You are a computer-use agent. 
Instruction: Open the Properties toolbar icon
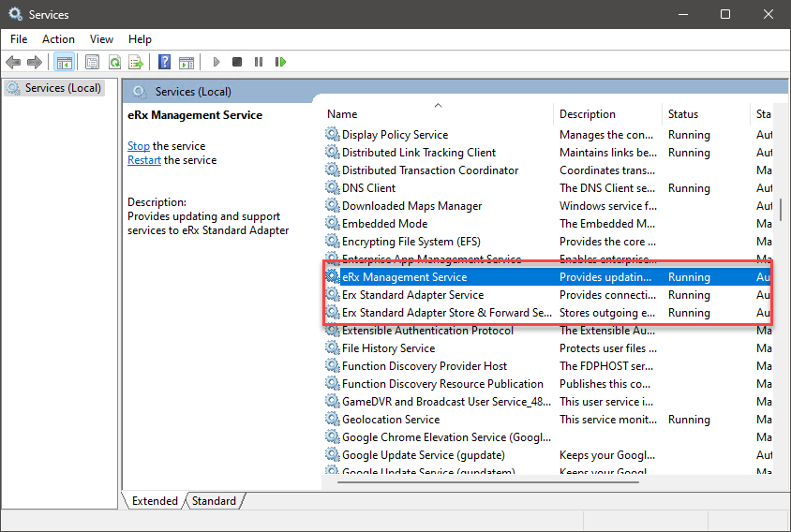(93, 62)
